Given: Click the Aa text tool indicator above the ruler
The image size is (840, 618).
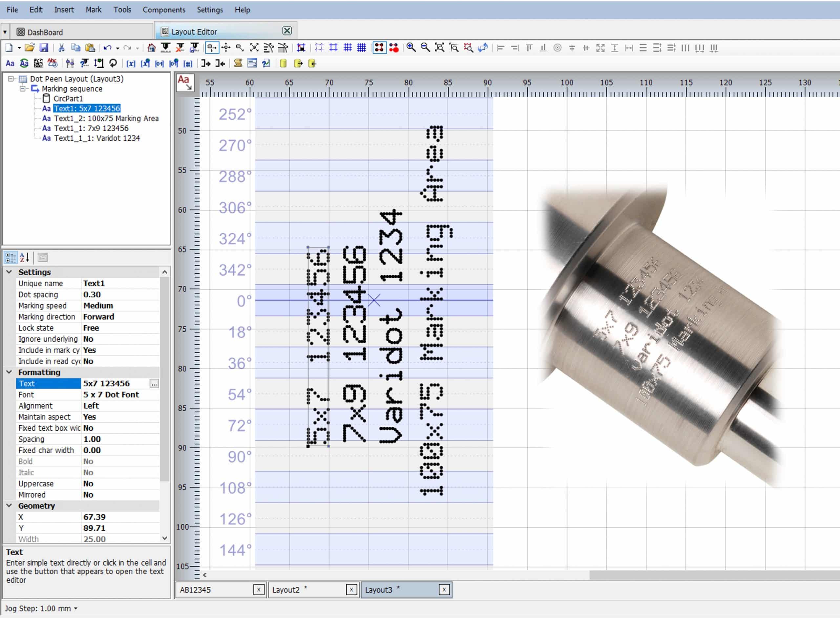Looking at the screenshot, I should tap(185, 83).
